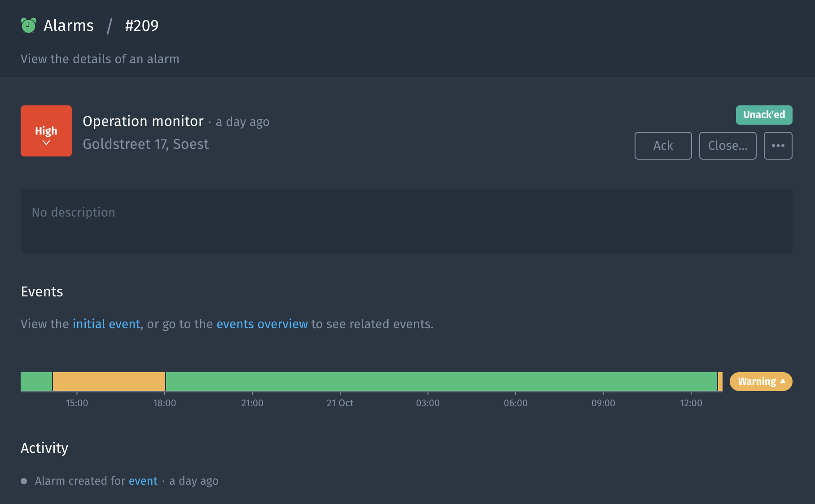Click the warning triangle next to Warning label
The width and height of the screenshot is (815, 504).
pos(784,381)
